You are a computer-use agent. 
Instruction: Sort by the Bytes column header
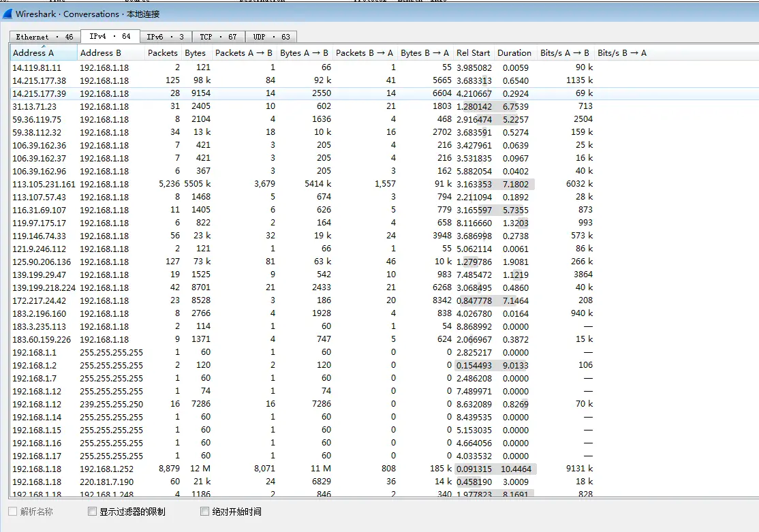click(196, 52)
